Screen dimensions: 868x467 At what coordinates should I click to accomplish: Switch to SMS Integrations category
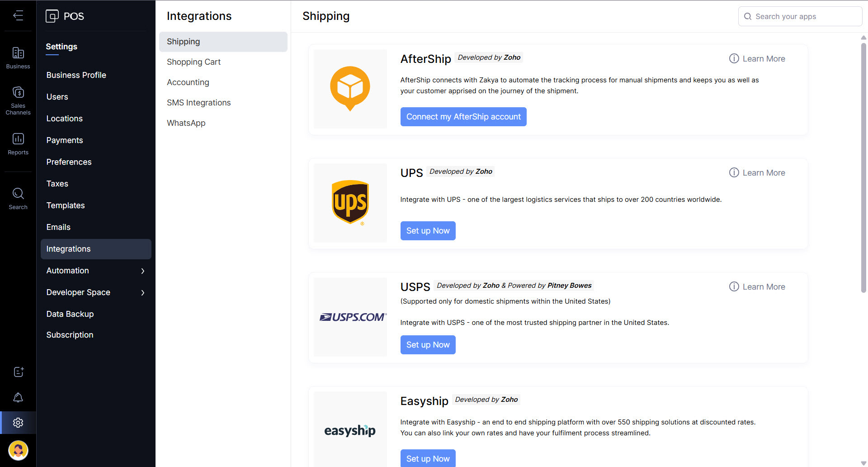click(198, 103)
